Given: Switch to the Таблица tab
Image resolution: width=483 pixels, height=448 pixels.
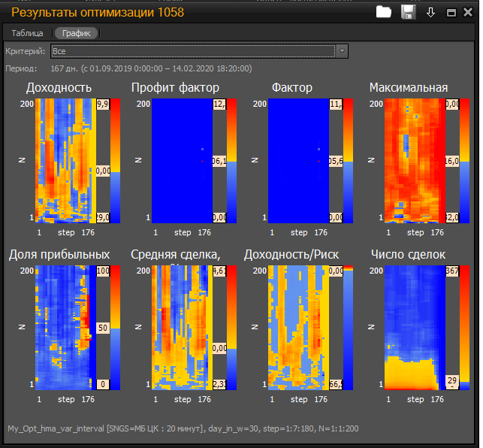Looking at the screenshot, I should [x=27, y=33].
